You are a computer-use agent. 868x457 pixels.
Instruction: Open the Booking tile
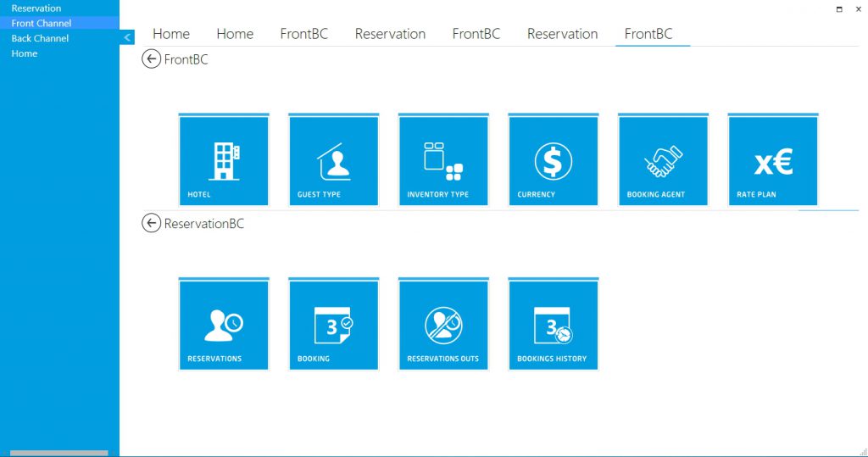pos(333,324)
